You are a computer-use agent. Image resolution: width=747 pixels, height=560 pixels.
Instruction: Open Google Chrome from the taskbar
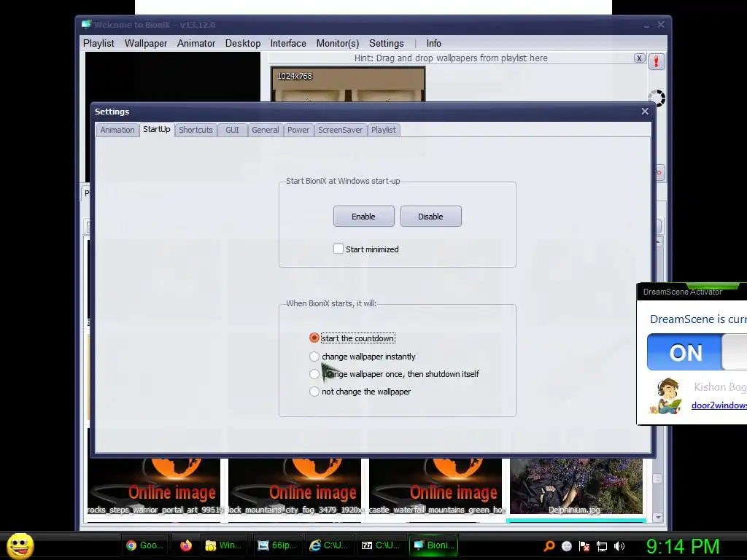tap(145, 545)
